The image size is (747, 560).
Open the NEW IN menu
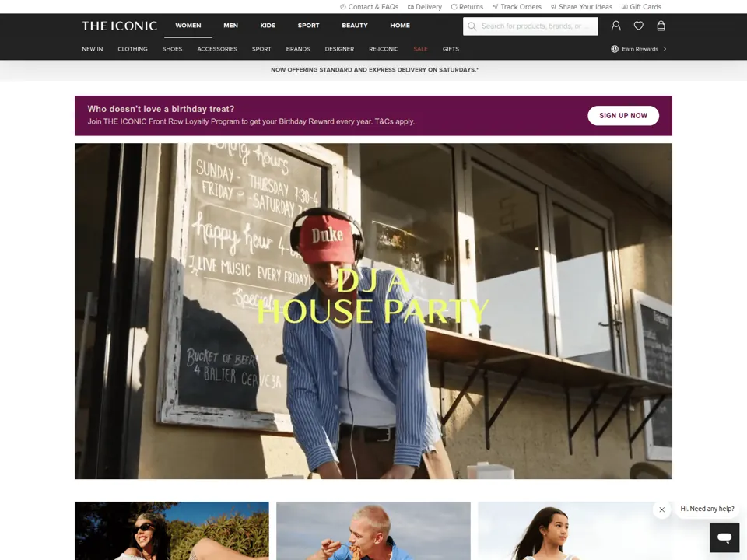(x=93, y=49)
